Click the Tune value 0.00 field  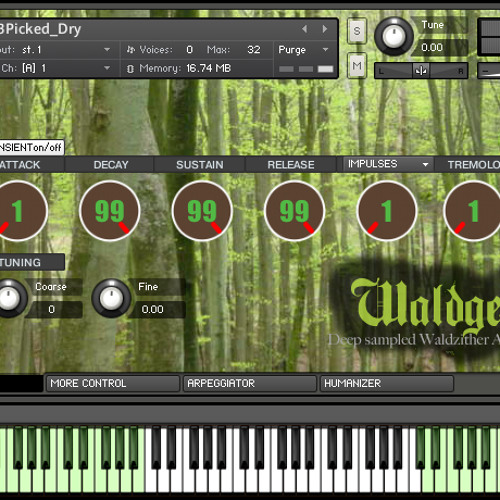tap(432, 47)
